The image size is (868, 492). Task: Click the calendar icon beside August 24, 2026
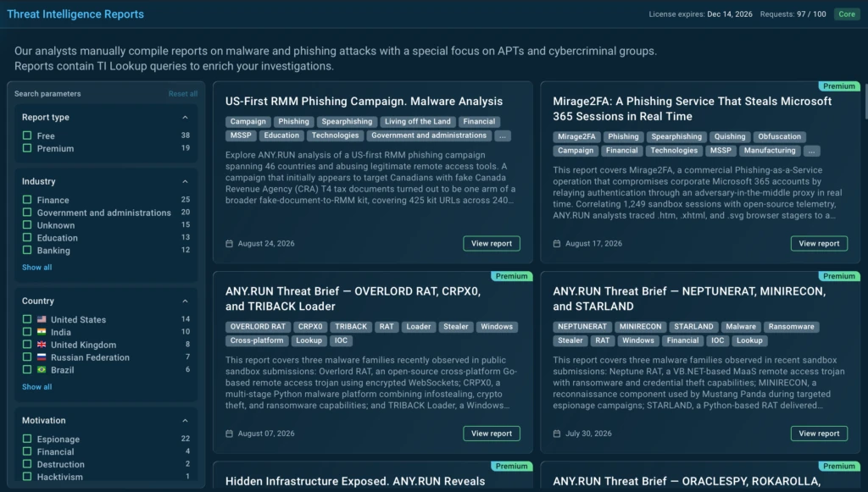[x=229, y=244]
